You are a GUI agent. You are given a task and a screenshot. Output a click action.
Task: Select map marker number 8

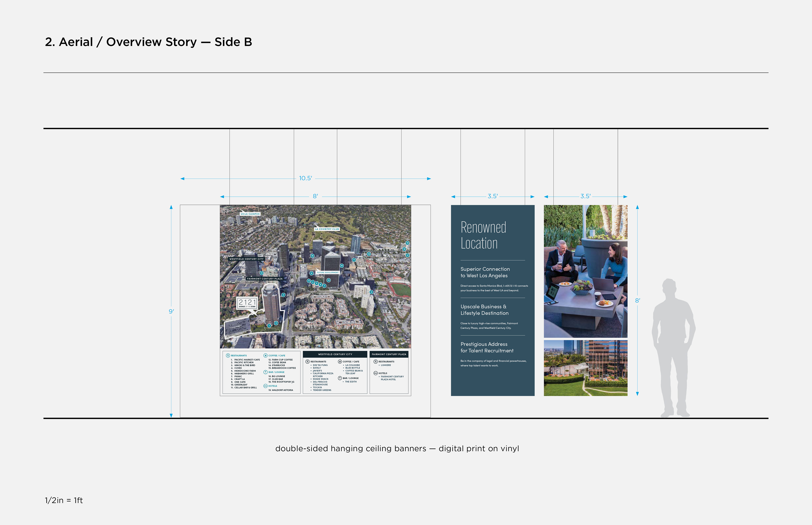311,273
